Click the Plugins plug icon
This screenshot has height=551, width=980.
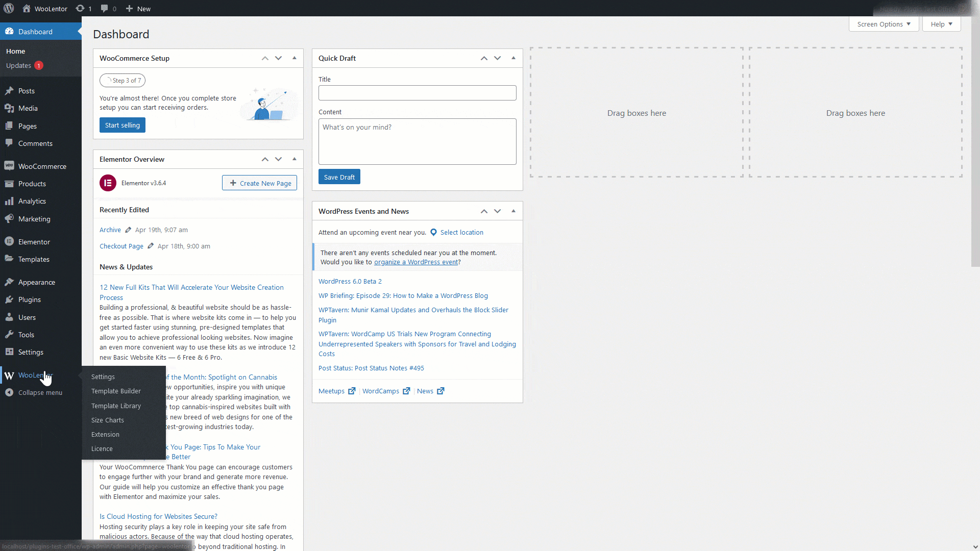[x=9, y=299]
